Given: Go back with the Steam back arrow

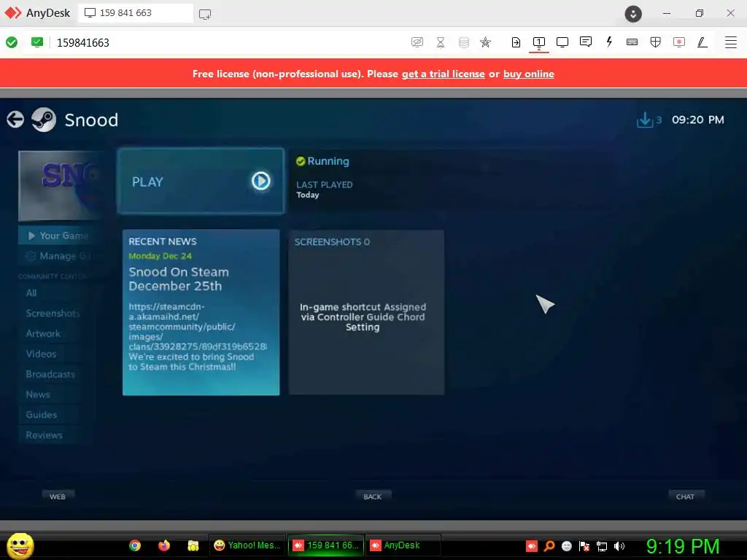Looking at the screenshot, I should coord(15,120).
